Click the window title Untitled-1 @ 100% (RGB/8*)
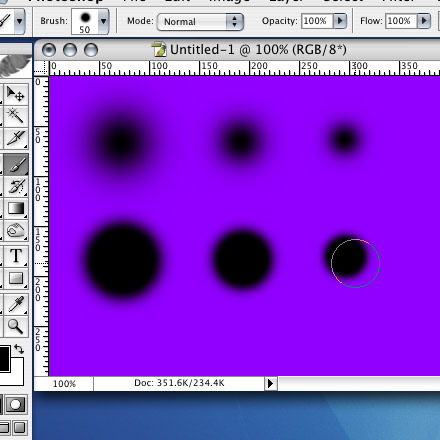The width and height of the screenshot is (440, 440). pyautogui.click(x=258, y=50)
